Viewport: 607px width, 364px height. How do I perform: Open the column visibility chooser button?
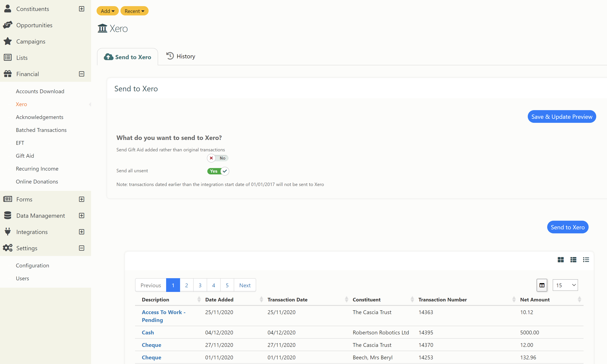click(x=542, y=285)
